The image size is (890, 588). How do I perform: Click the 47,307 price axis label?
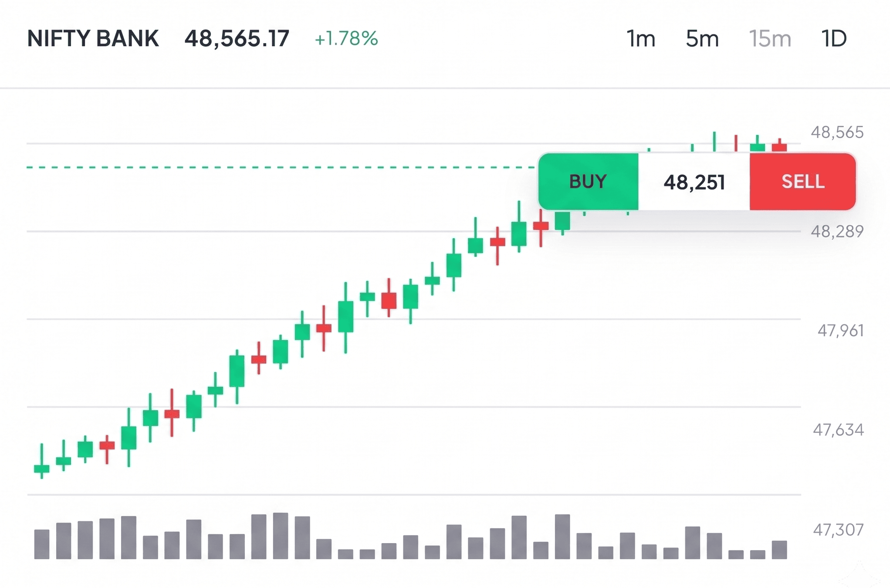(x=838, y=530)
